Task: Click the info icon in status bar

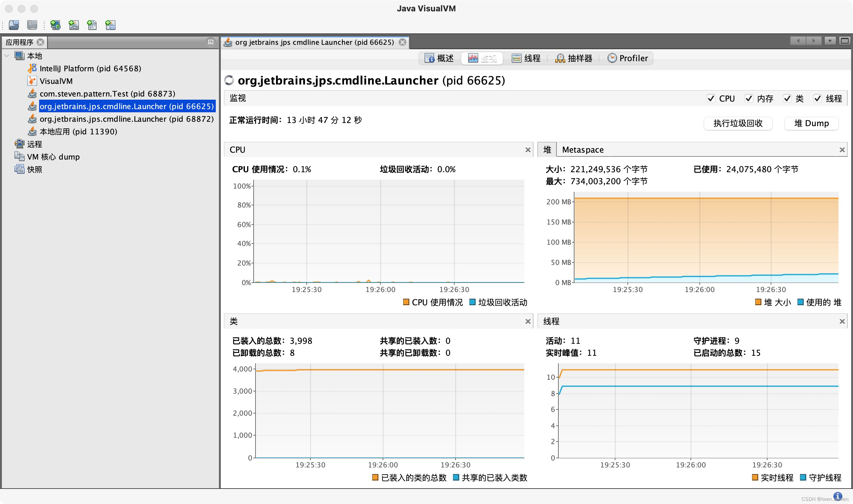Action: pyautogui.click(x=838, y=496)
